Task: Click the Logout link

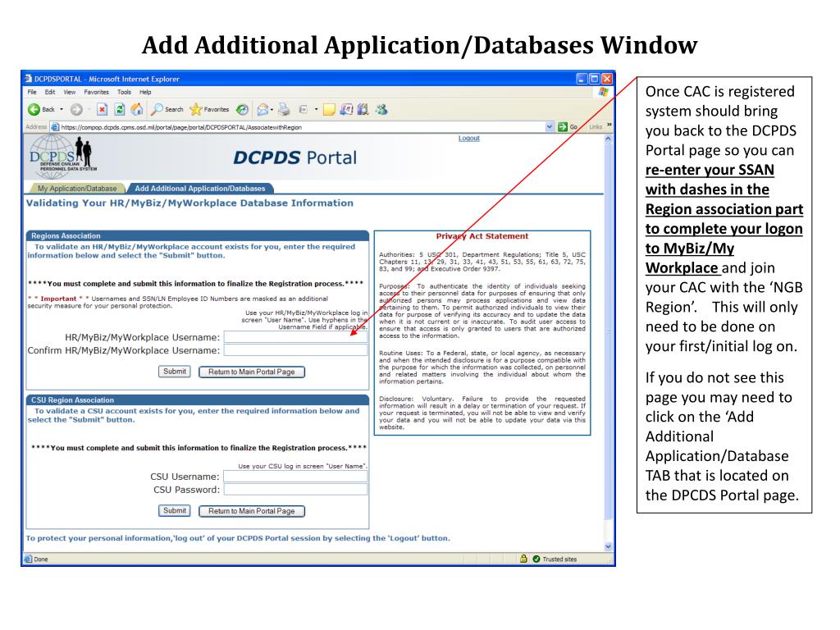Action: tap(468, 138)
